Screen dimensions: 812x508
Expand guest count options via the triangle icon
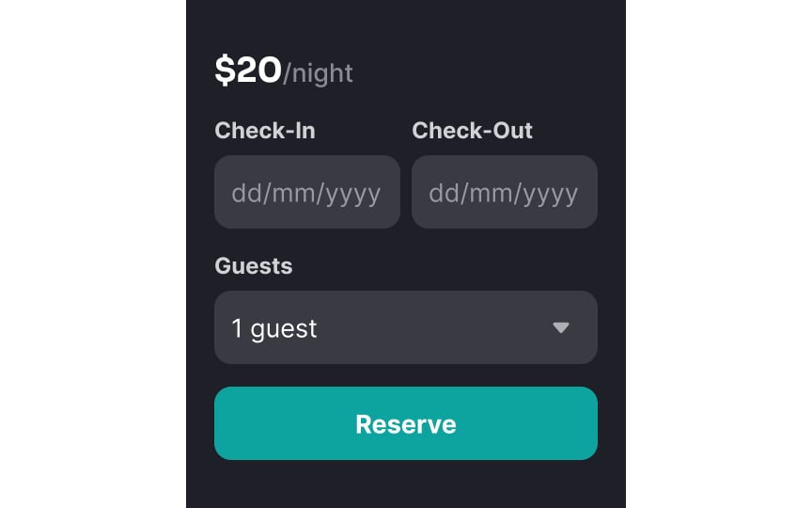coord(560,327)
